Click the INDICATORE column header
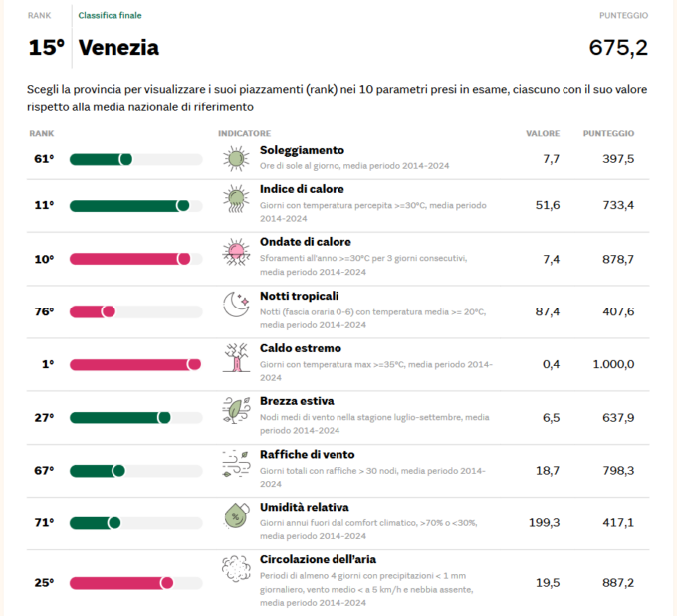Image resolution: width=677 pixels, height=616 pixels. [x=244, y=133]
